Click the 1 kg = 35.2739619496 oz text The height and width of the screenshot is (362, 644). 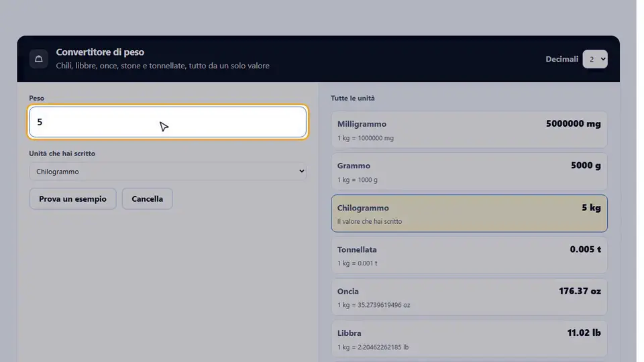point(374,305)
